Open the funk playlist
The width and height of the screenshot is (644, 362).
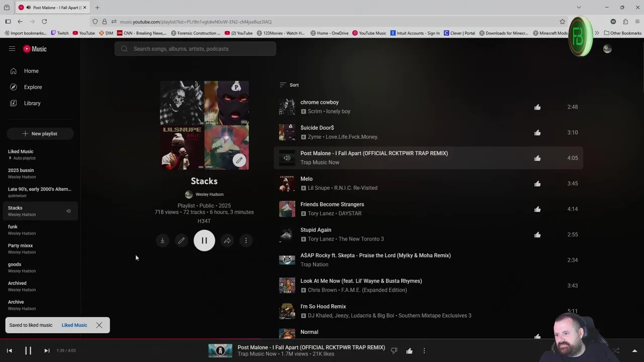[x=40, y=230]
